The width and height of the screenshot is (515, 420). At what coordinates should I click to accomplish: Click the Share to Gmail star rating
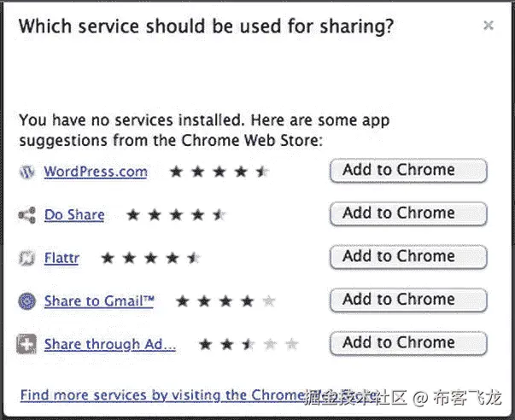(x=225, y=301)
